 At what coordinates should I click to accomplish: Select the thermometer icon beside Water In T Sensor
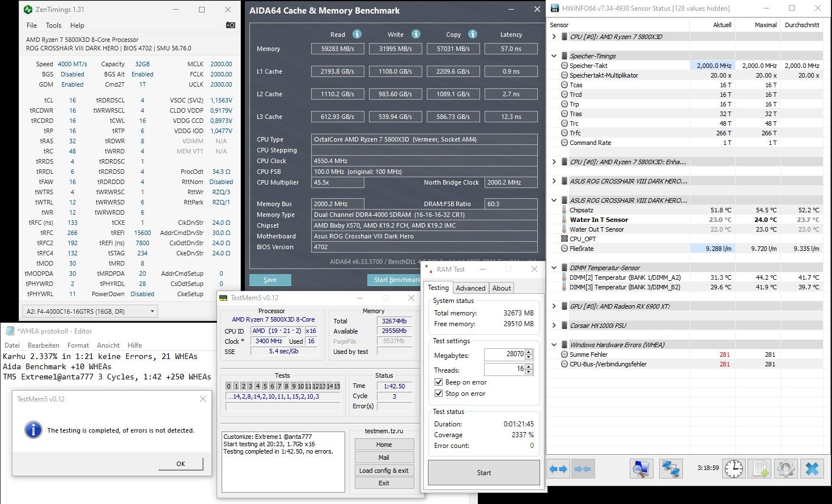(564, 220)
